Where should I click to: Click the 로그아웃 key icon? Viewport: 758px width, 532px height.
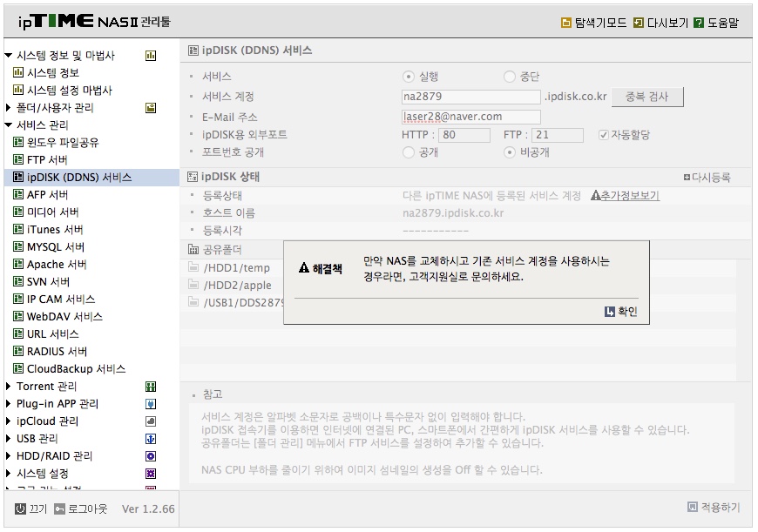59,508
